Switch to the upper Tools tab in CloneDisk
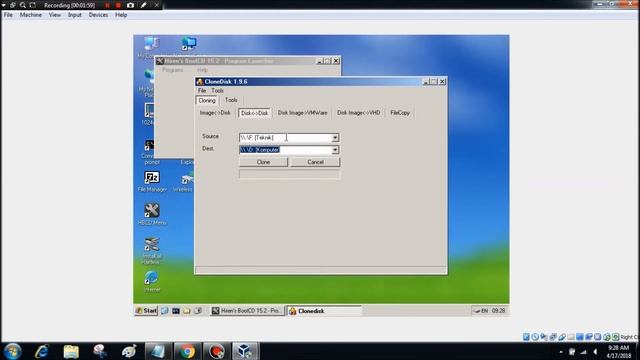This screenshot has height=360, width=640. [231, 100]
